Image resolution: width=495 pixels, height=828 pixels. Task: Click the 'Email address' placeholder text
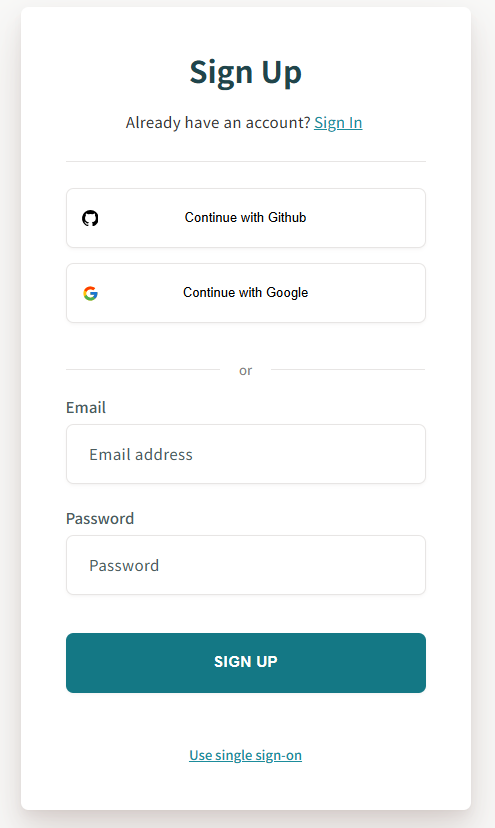[x=141, y=455]
